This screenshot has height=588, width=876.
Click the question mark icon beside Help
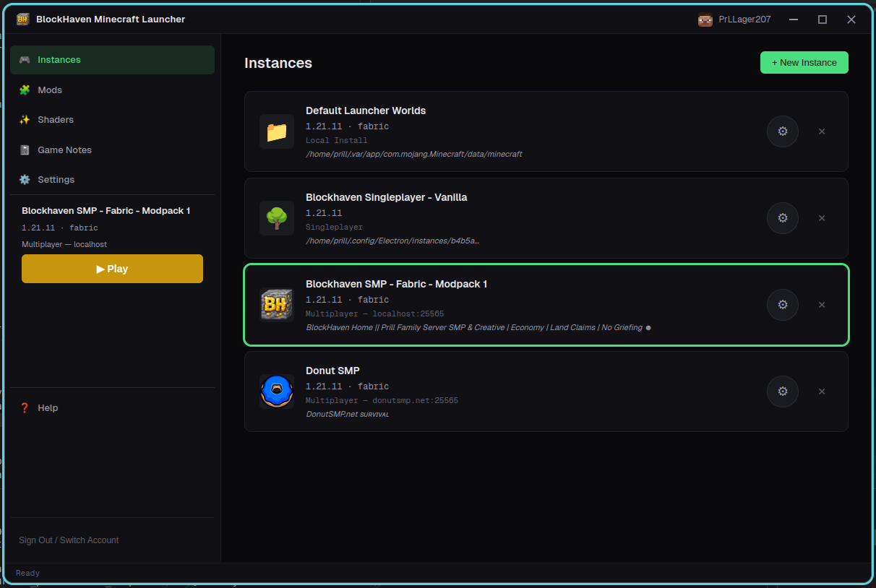point(25,408)
